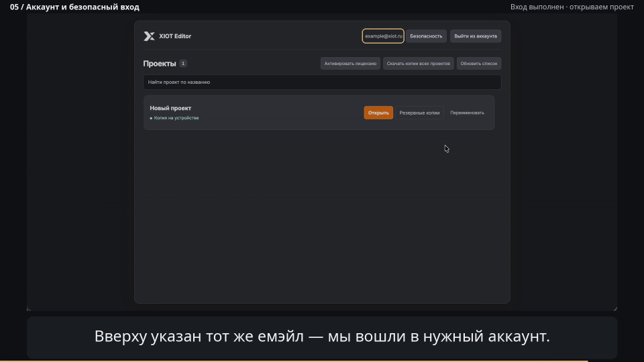Open the Безопасность settings
This screenshot has height=362, width=644.
pyautogui.click(x=426, y=36)
